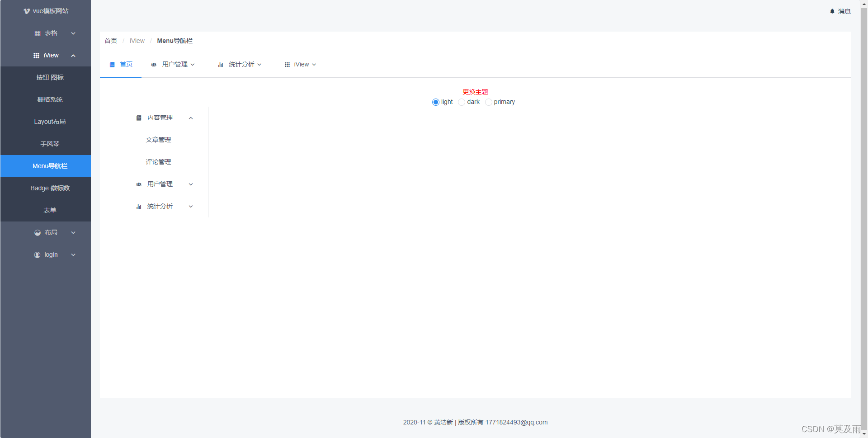The image size is (868, 438).
Task: Click the bell notification icon
Action: pos(832,11)
